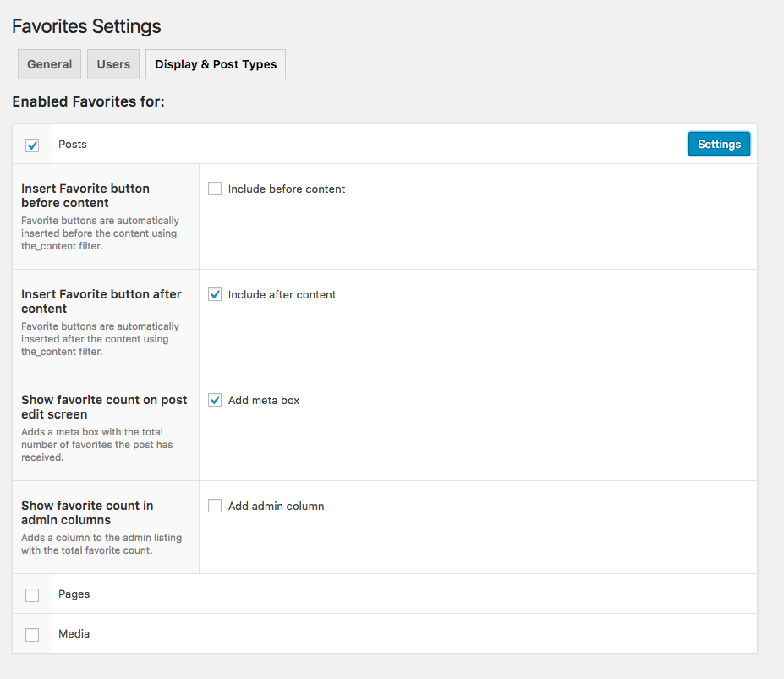
Task: Enable favorites for Media checkbox
Action: [x=32, y=635]
